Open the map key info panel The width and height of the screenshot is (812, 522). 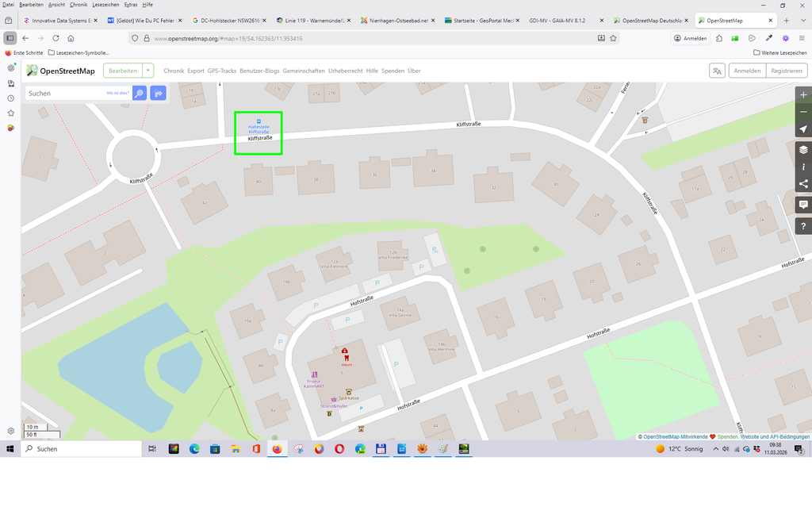[x=803, y=167]
